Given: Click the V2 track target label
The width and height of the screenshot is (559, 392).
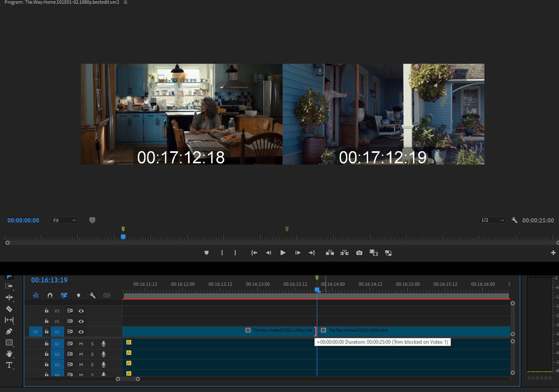Looking at the screenshot, I should point(57,321).
